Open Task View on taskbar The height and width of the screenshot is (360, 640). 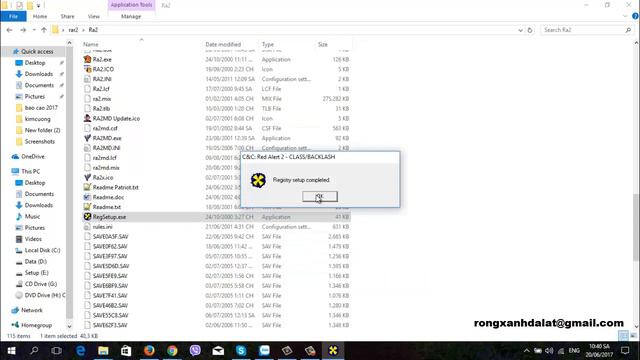tap(57, 351)
